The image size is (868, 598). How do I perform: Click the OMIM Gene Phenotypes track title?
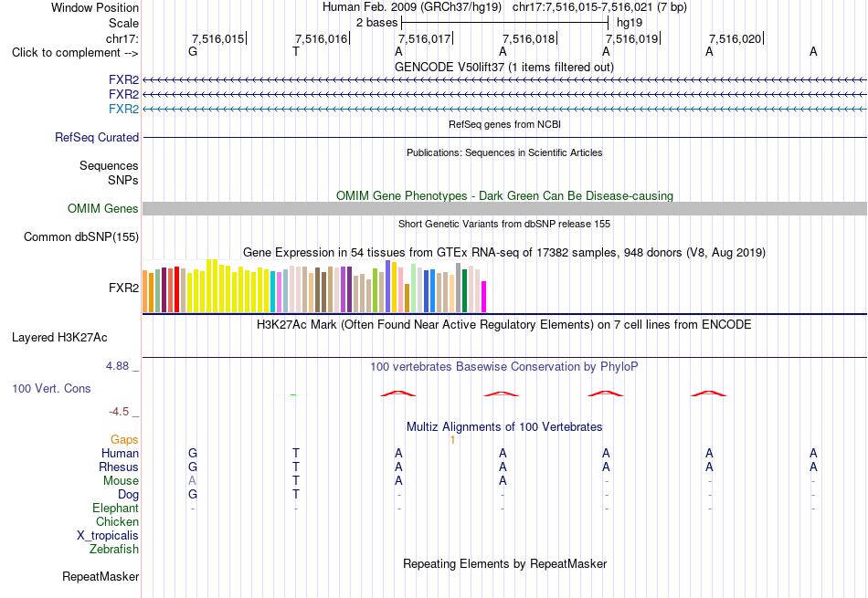[x=504, y=195]
